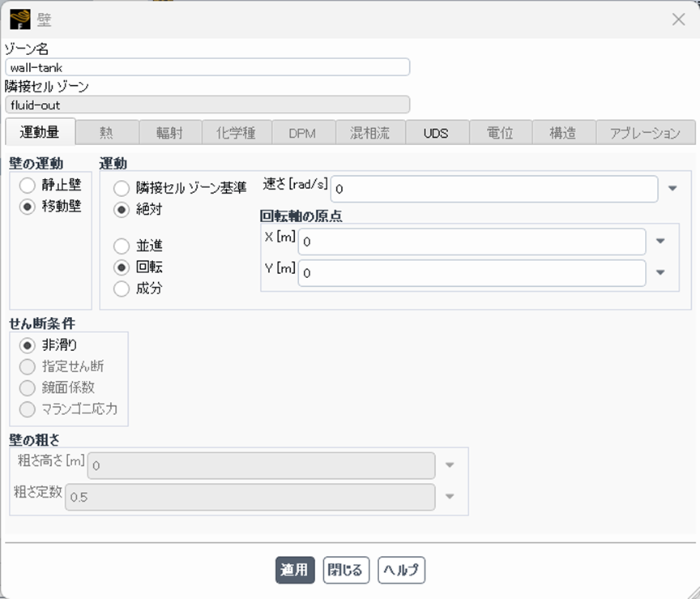
Task: Switch to the UDS tab
Action: click(435, 133)
